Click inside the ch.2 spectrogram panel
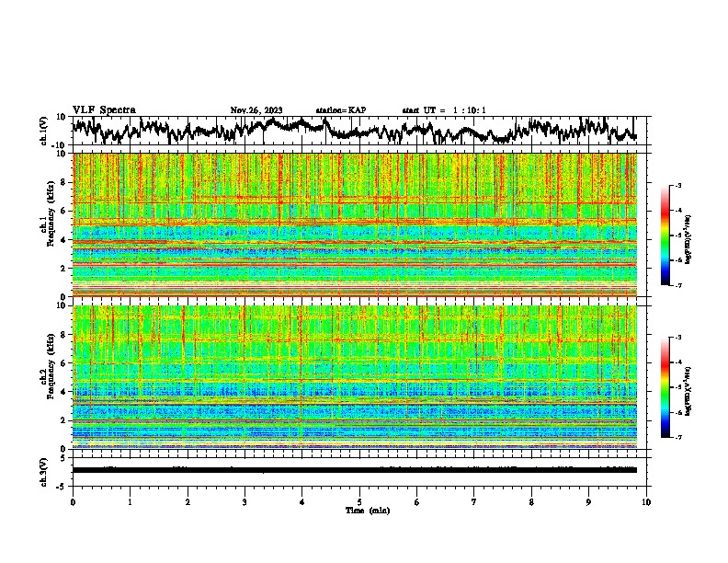728x563 pixels. pyautogui.click(x=355, y=377)
